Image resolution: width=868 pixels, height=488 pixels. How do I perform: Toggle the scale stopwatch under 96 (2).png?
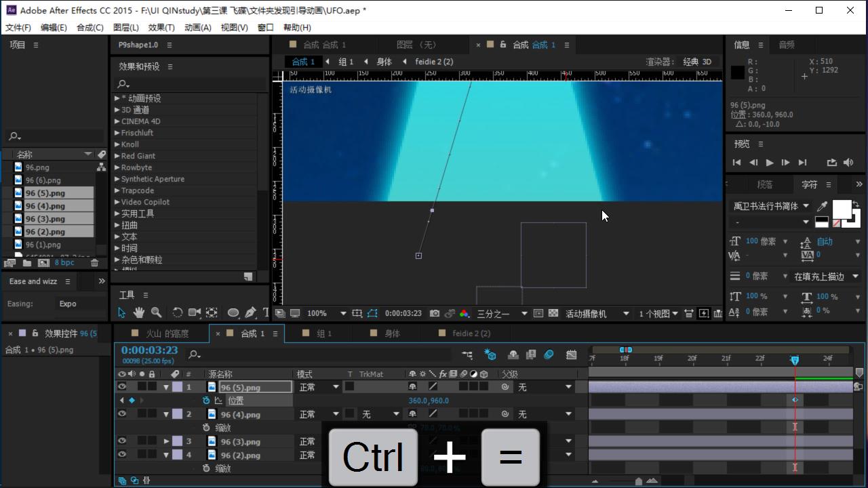point(206,468)
